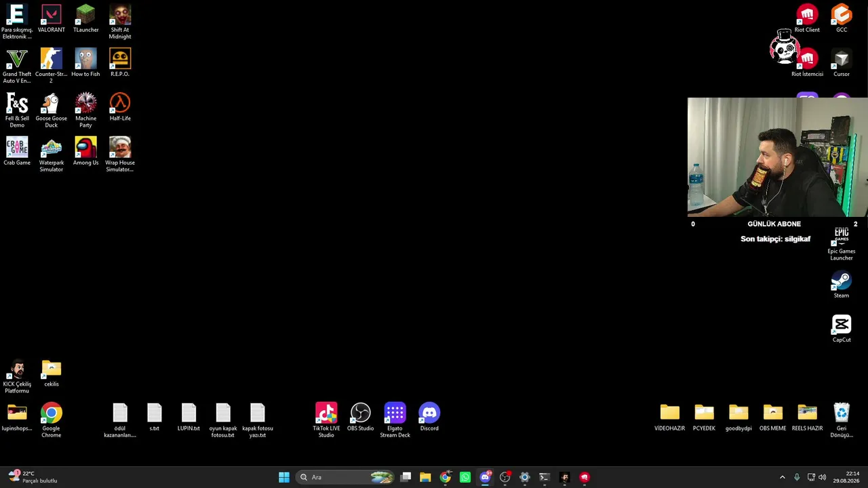Screen dimensions: 868x488
Task: Select the How to Fish shortcut
Action: 85,63
